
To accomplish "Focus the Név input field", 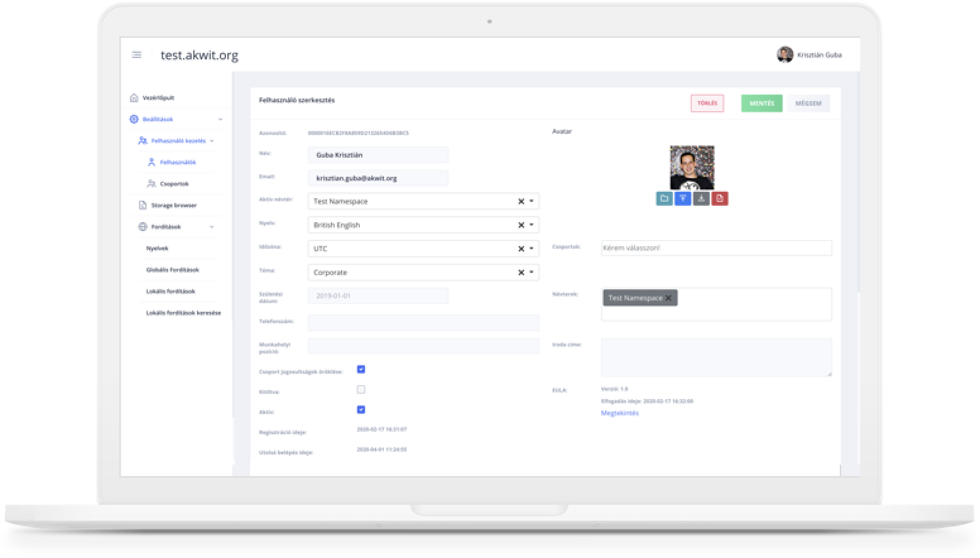I will (x=378, y=155).
